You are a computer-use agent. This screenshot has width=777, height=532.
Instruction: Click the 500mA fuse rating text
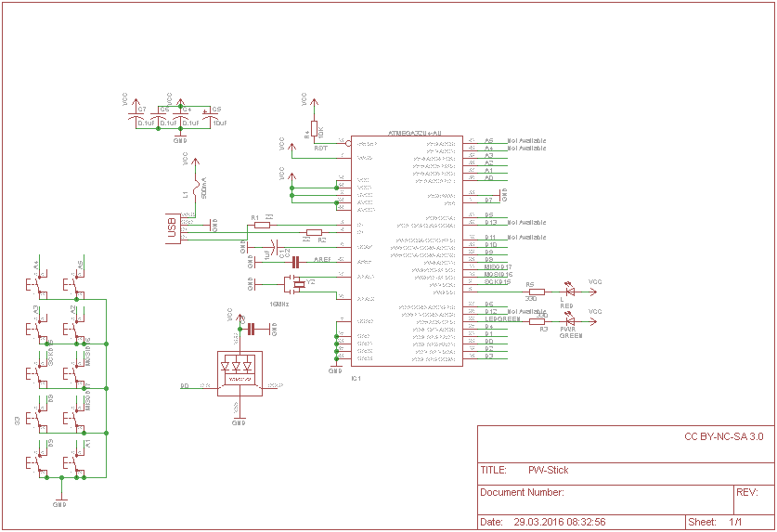204,188
